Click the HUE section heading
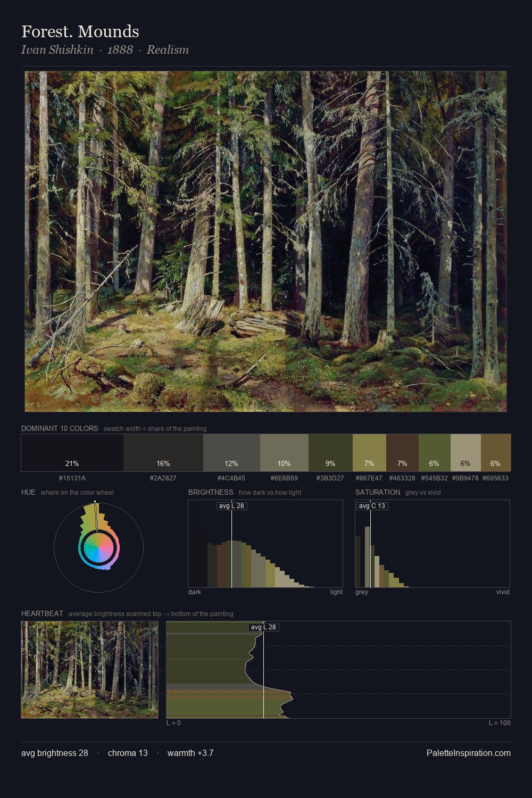This screenshot has width=532, height=798. point(28,492)
